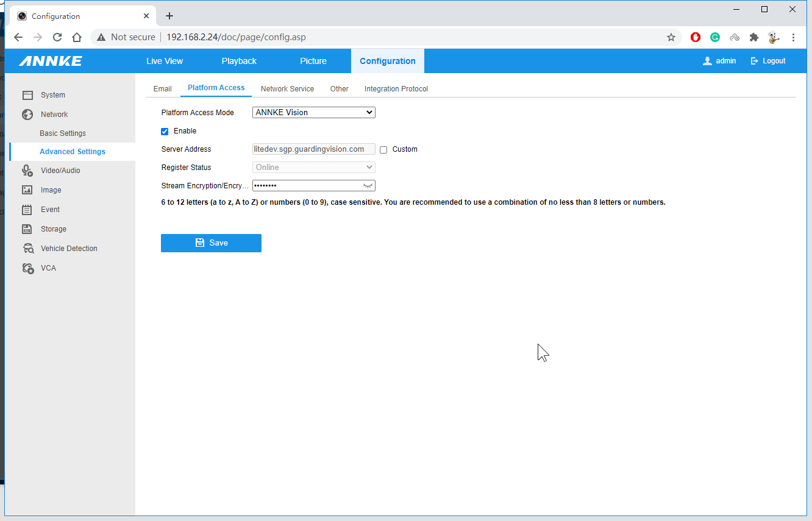This screenshot has width=812, height=521.
Task: Select Advanced Settings under Network
Action: (x=73, y=152)
